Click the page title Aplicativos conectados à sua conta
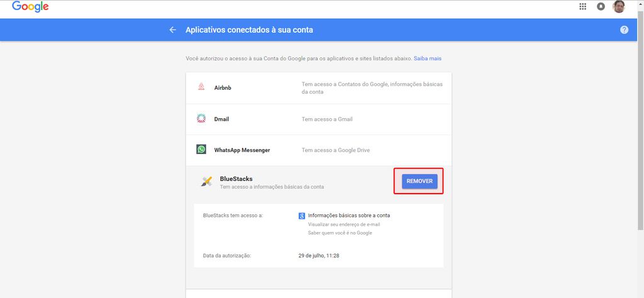Viewport: 644px width, 298px height. point(249,30)
